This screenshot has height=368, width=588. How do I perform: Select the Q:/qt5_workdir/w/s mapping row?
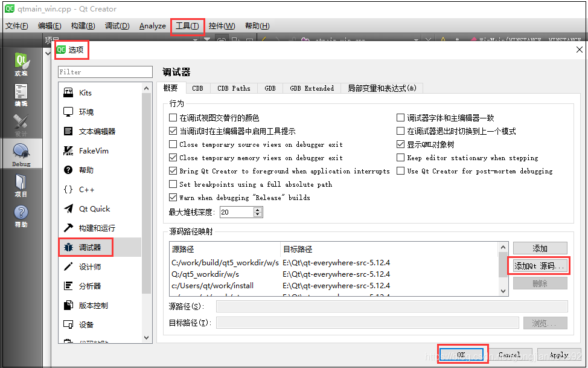(x=334, y=274)
